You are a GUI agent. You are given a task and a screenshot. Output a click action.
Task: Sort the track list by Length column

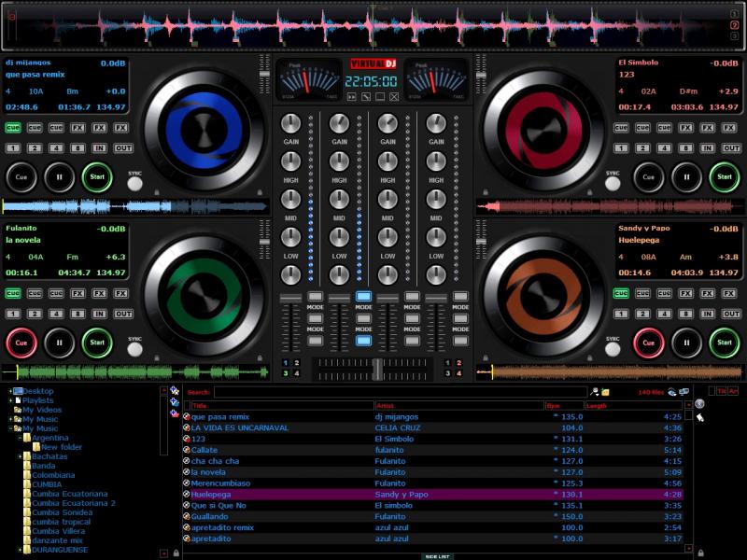point(634,406)
